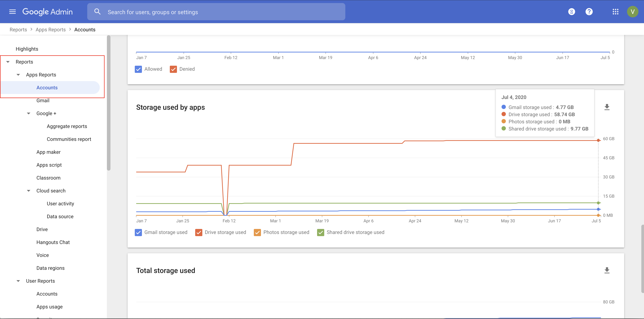This screenshot has height=319, width=644.
Task: Open the Data regions report
Action: tap(50, 268)
